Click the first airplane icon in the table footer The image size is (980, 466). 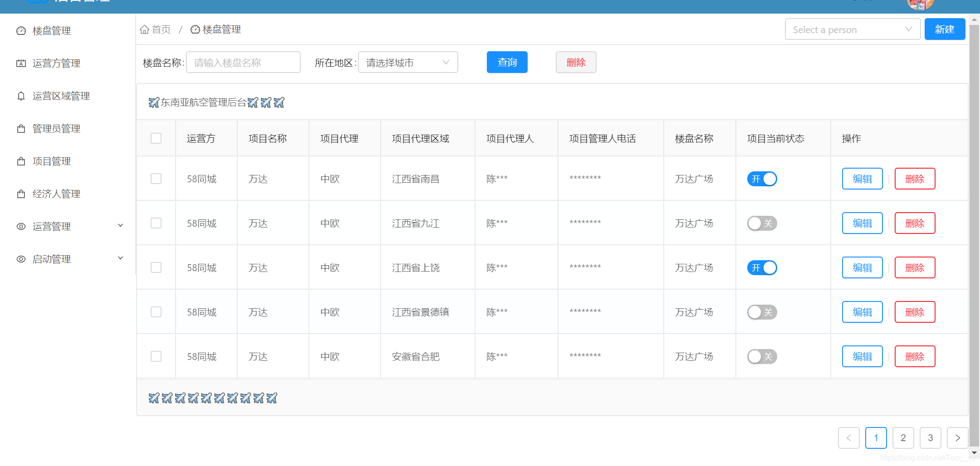point(154,398)
